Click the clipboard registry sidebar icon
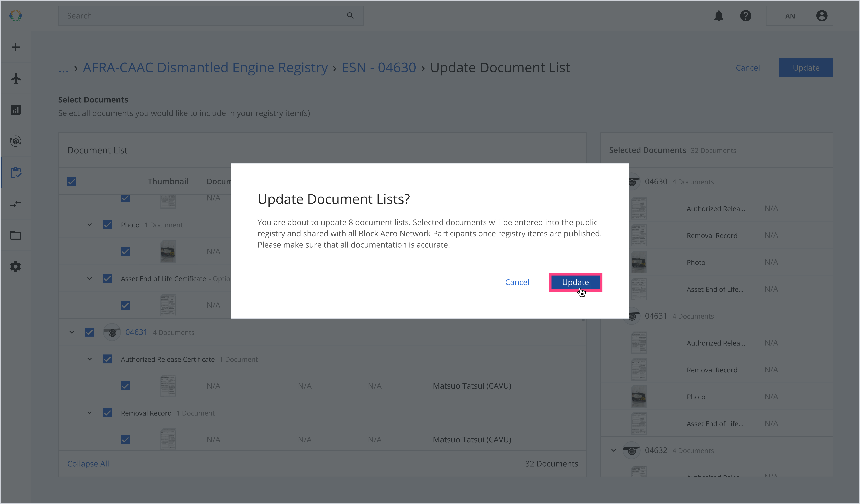Viewport: 860px width, 504px height. tap(16, 173)
